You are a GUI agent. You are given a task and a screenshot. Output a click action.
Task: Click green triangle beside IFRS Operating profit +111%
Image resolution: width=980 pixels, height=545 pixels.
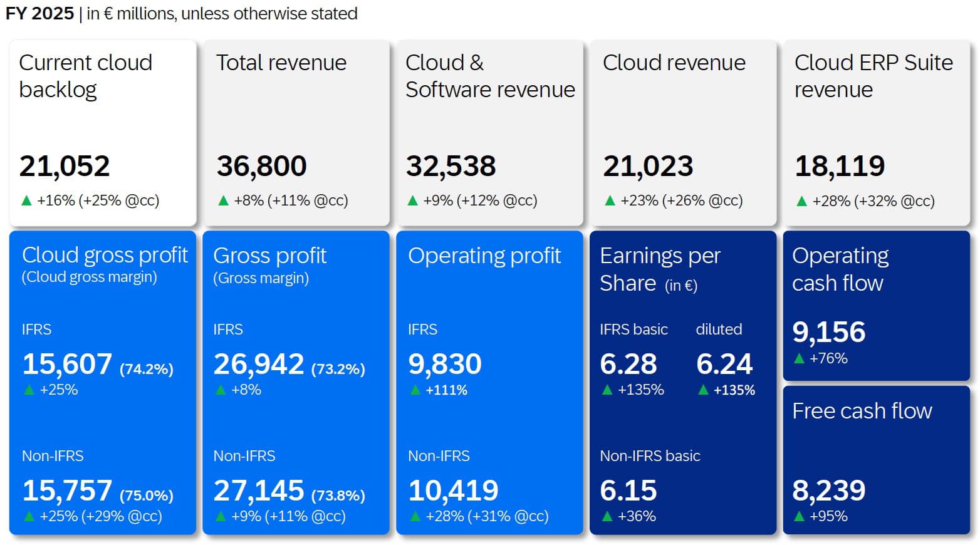pos(415,390)
